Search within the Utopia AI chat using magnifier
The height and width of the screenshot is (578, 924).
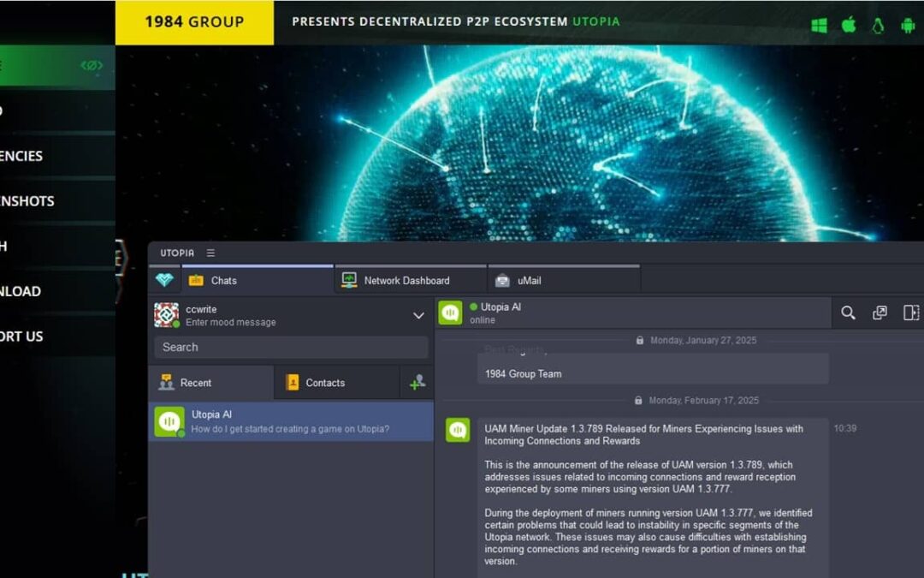point(847,313)
